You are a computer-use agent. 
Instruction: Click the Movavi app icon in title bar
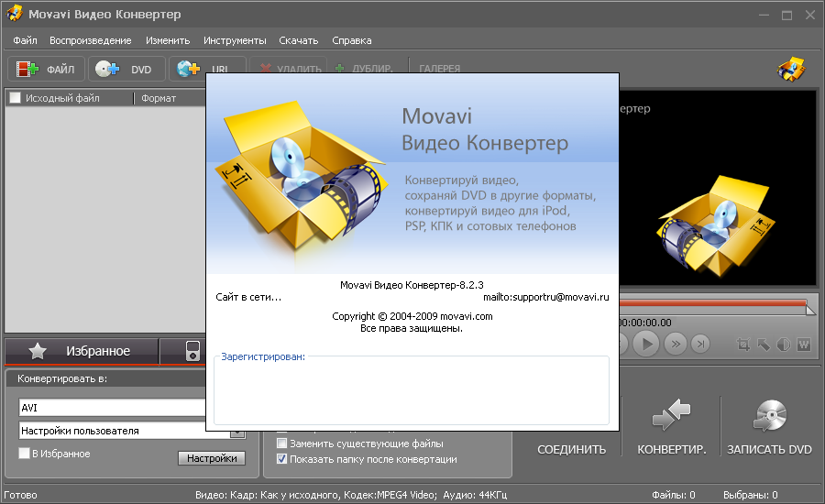[x=14, y=13]
